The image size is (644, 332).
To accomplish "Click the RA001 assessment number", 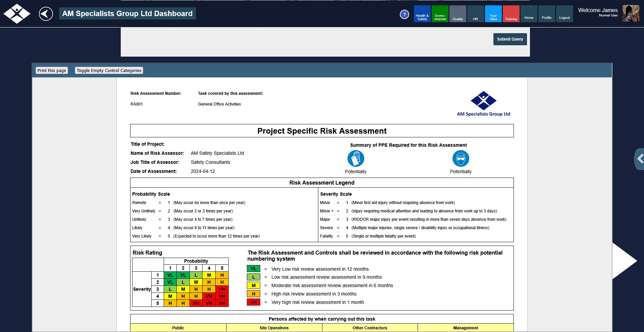I will [x=137, y=104].
